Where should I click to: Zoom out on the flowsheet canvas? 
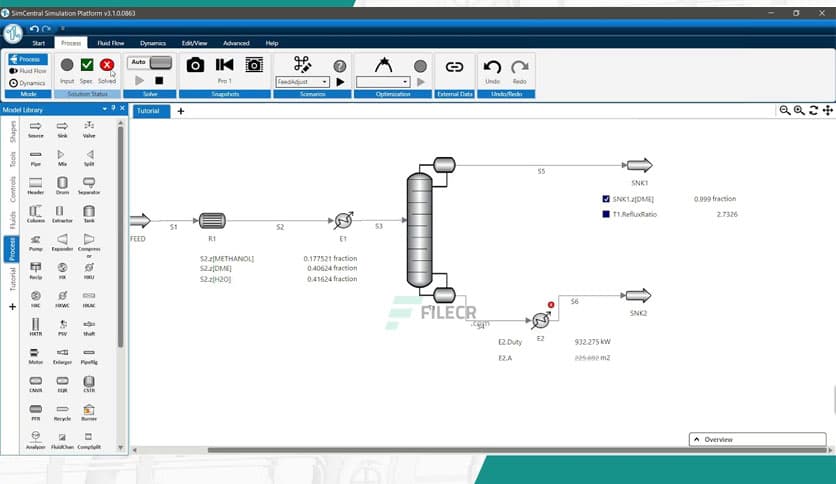(x=785, y=110)
